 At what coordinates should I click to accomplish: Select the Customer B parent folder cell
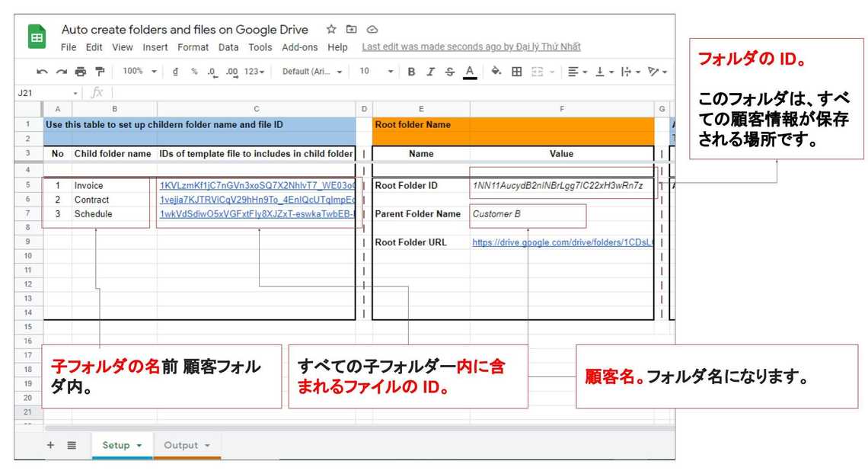point(527,214)
